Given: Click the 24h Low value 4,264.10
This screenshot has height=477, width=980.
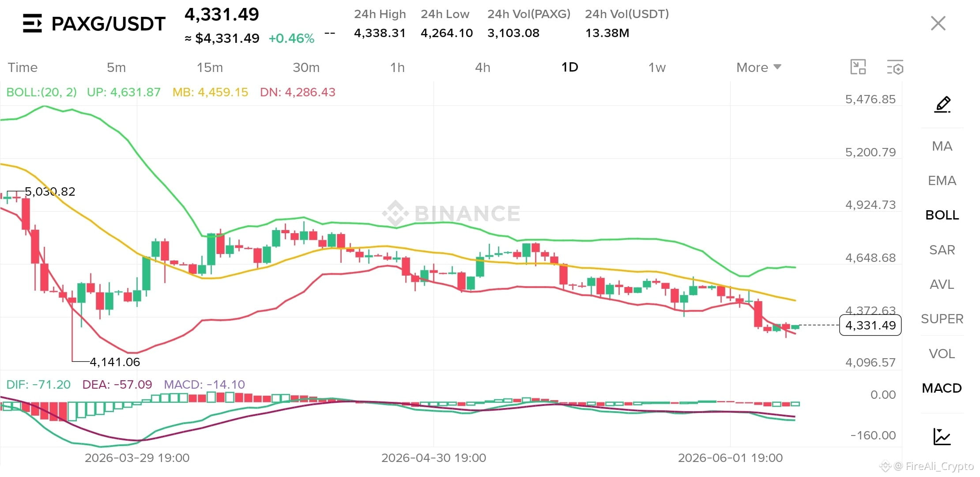Looking at the screenshot, I should click(447, 33).
